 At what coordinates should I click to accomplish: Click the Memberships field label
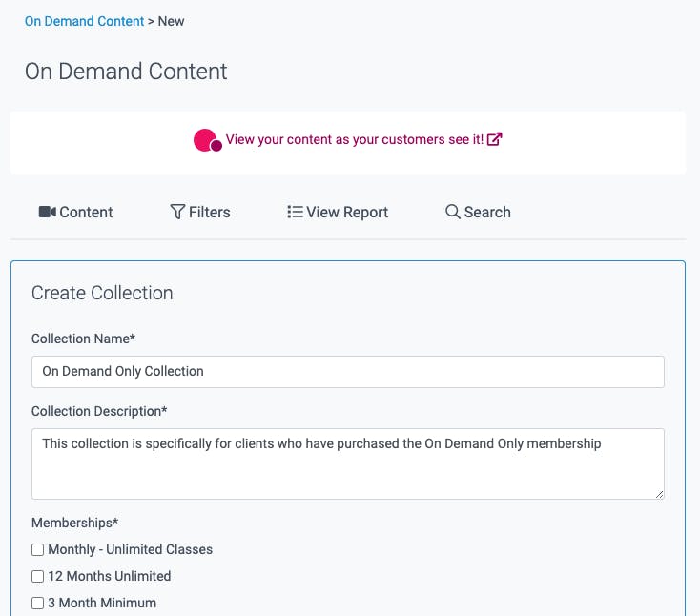75,523
